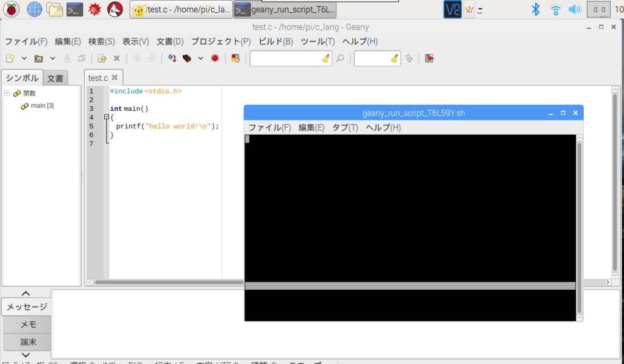Open the プロジェクト(P) menu
The width and height of the screenshot is (624, 364).
pyautogui.click(x=221, y=42)
